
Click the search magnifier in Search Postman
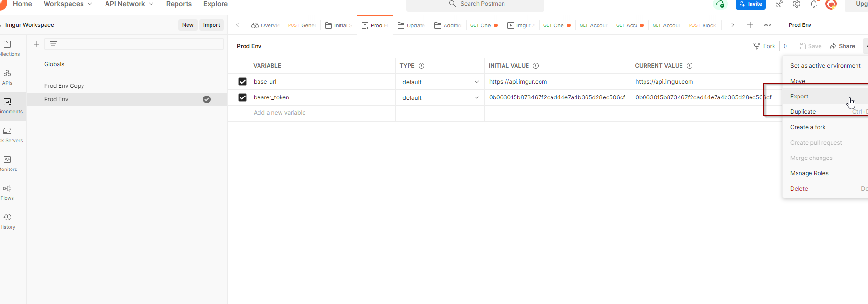(x=452, y=4)
